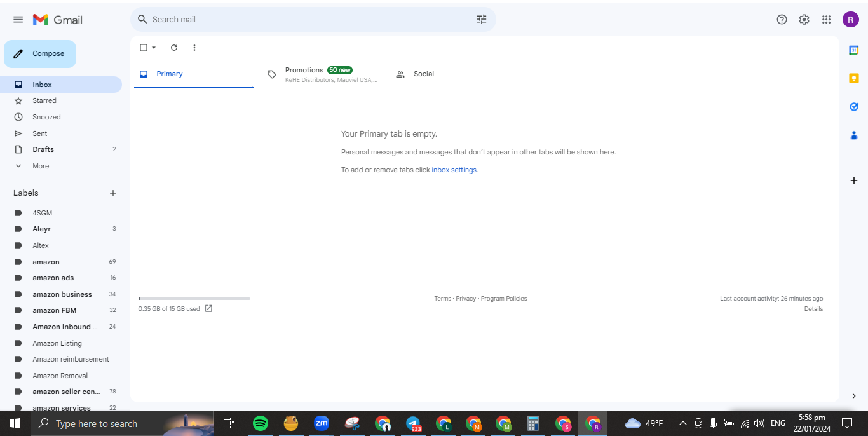
Task: Show hidden system tray icons
Action: [x=683, y=423]
